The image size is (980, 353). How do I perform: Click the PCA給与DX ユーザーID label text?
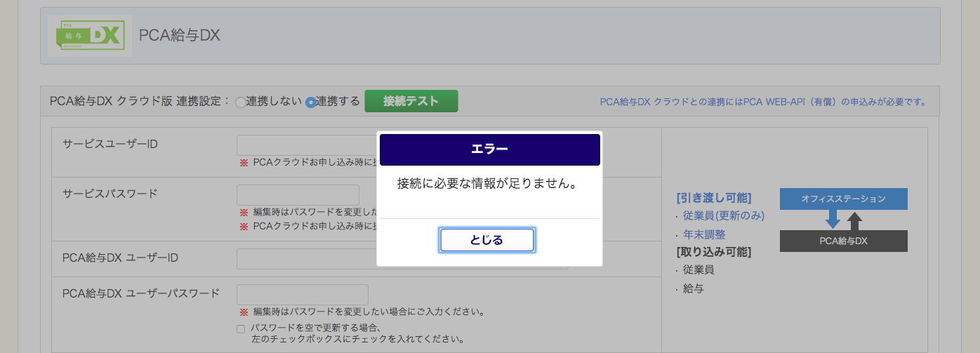point(120,258)
